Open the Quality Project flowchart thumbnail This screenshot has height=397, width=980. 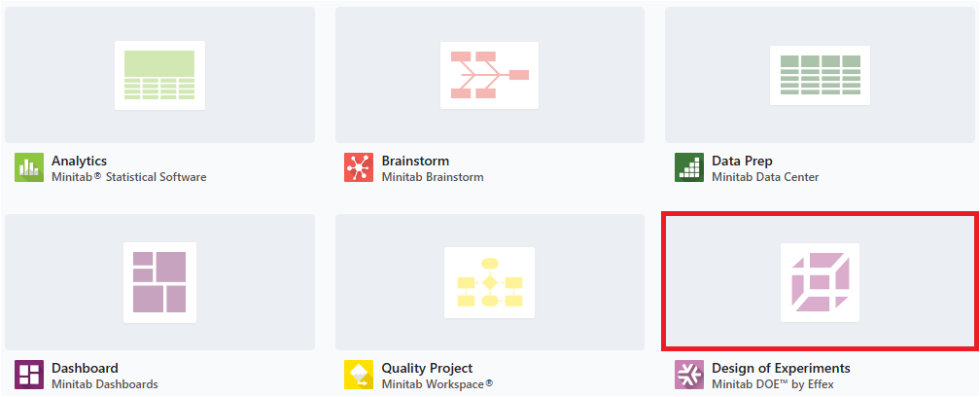tap(489, 282)
